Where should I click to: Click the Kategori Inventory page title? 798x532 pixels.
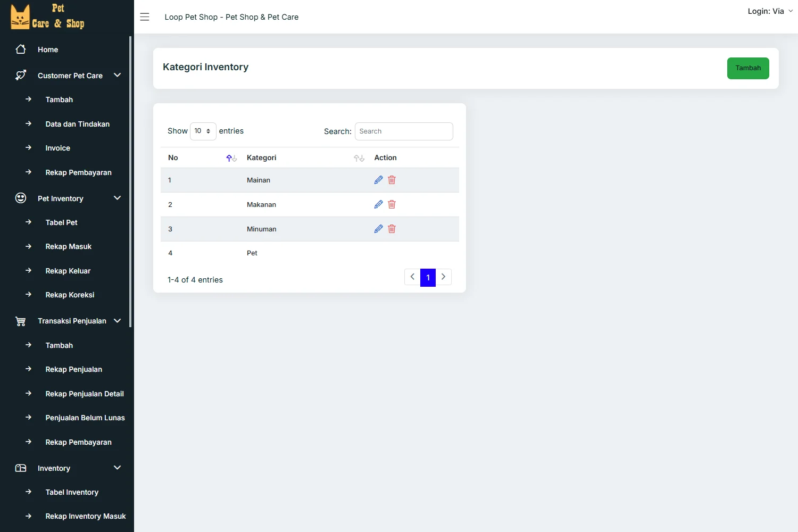[x=206, y=67]
